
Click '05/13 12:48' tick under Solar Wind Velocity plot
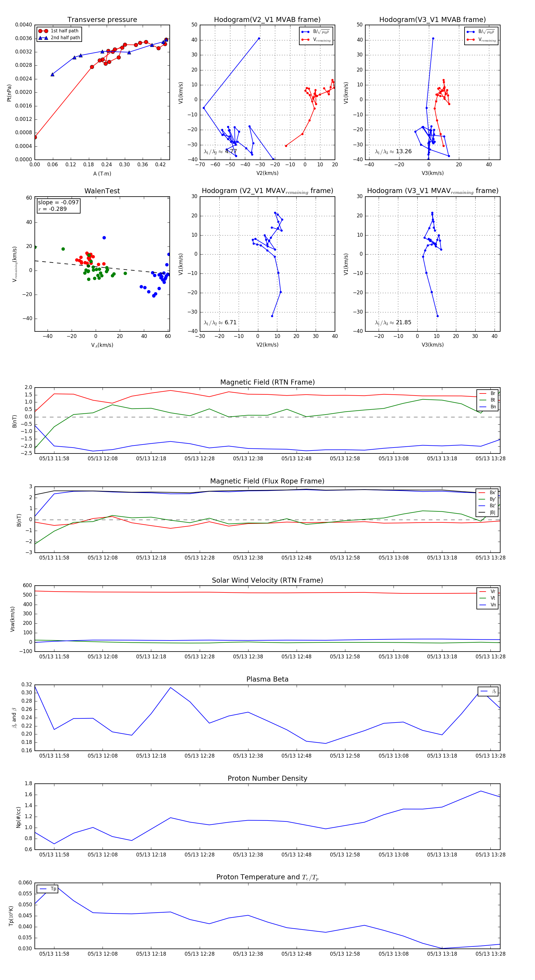coord(296,656)
